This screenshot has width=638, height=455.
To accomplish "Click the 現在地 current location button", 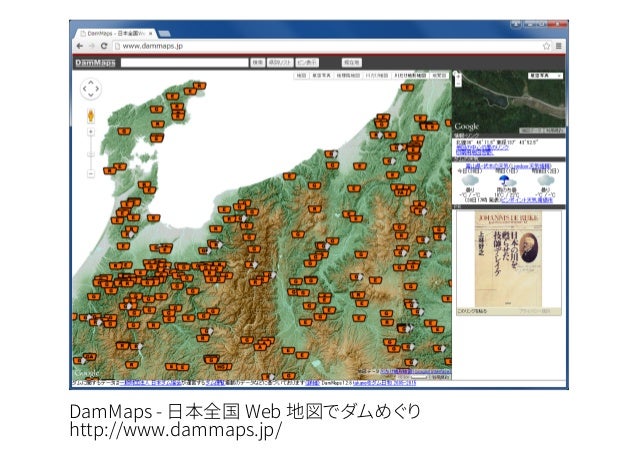I will click(x=352, y=63).
